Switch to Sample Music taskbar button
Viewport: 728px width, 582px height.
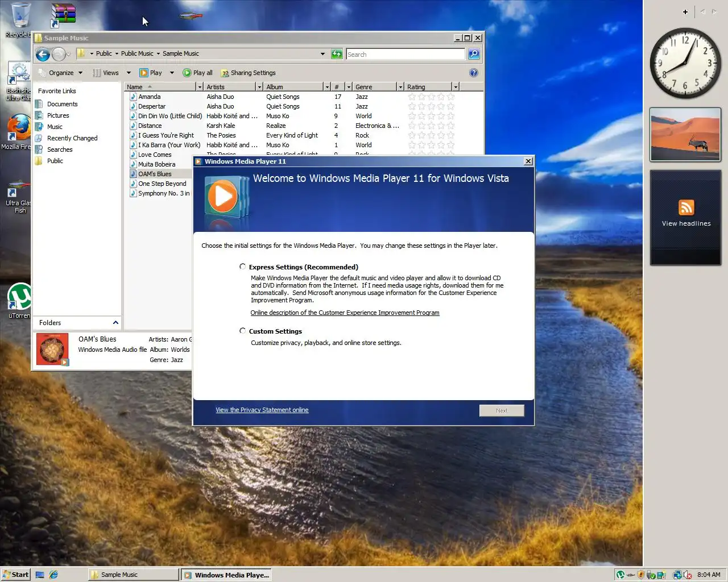133,575
